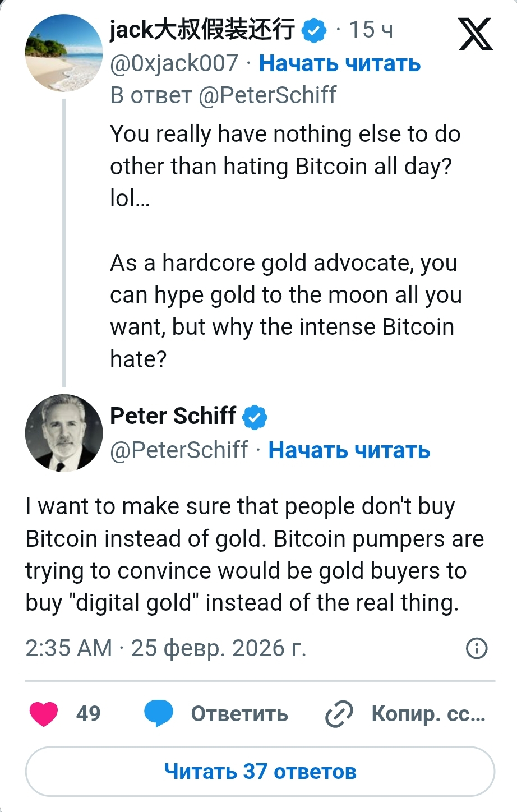Follow @PeterSchiff via Начать читать
517x812 pixels.
pyautogui.click(x=349, y=450)
